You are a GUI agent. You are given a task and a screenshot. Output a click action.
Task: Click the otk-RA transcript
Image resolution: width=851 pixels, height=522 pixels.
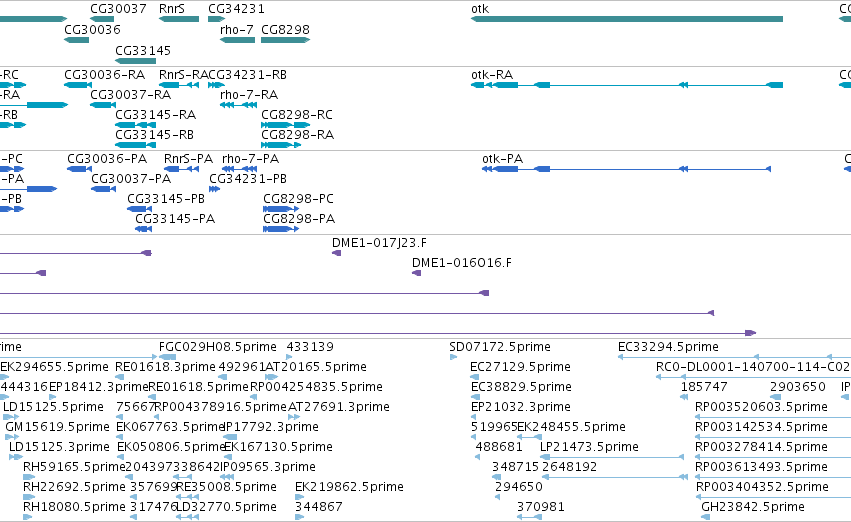pos(627,85)
